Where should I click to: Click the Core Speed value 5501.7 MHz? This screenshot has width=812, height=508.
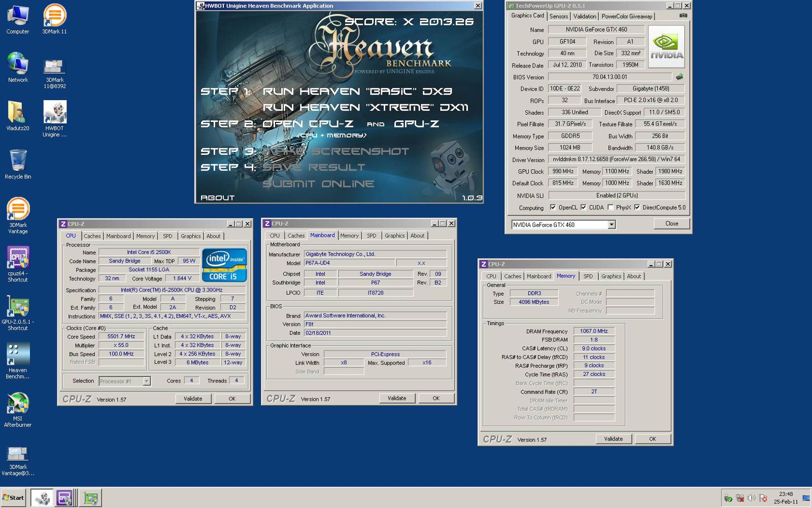[x=121, y=336]
